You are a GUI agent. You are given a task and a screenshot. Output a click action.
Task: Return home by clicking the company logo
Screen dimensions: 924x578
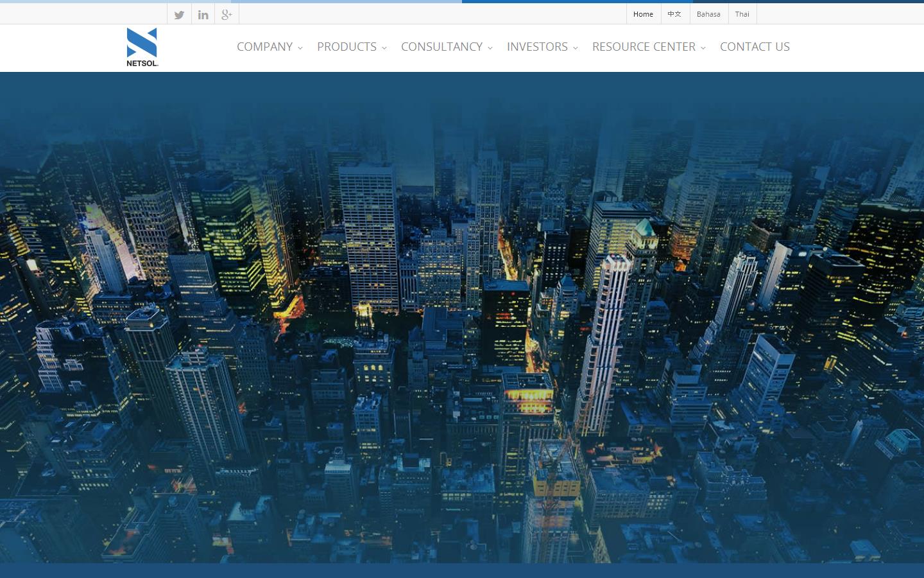pyautogui.click(x=142, y=46)
